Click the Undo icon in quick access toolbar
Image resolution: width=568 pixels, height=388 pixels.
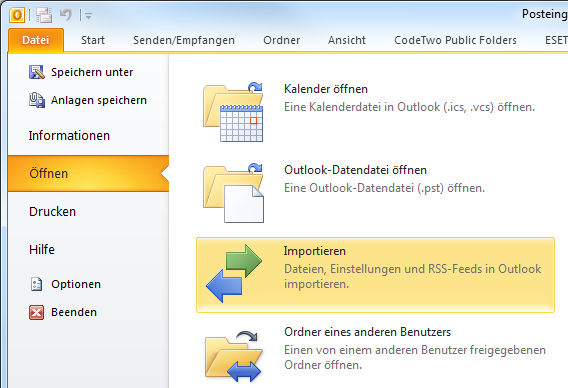click(66, 15)
